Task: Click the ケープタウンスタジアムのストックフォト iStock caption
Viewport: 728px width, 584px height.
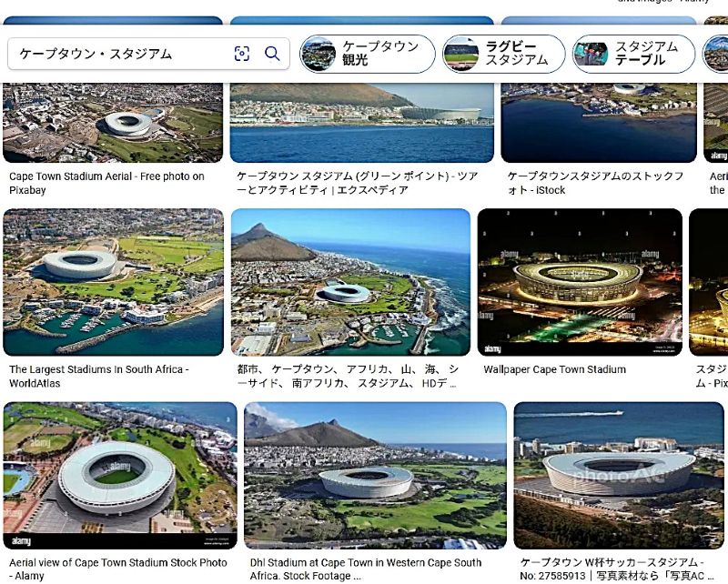Action: (596, 183)
